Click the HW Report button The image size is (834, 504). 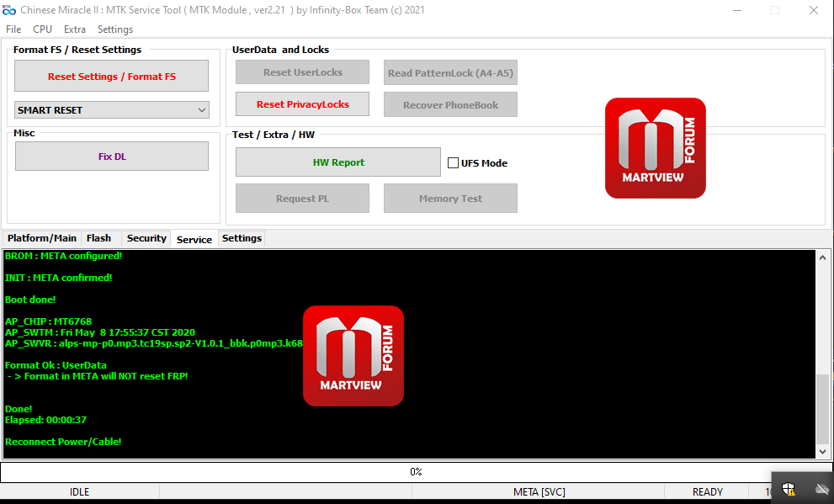[338, 162]
